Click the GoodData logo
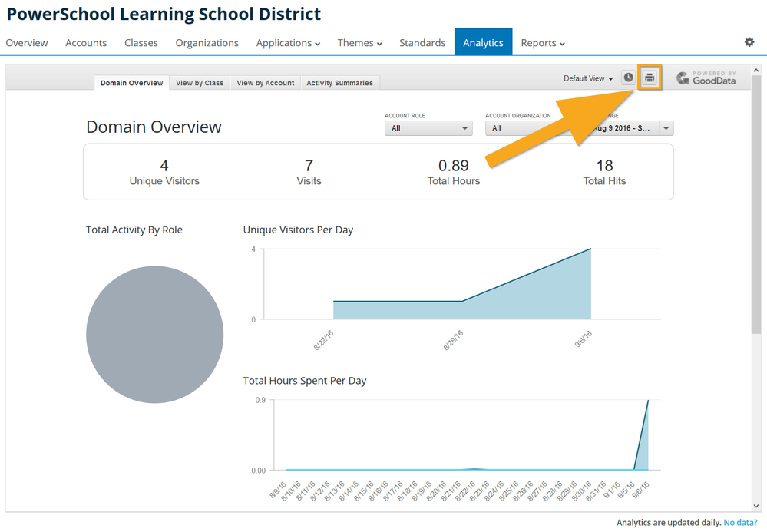The width and height of the screenshot is (767, 532). pyautogui.click(x=706, y=78)
